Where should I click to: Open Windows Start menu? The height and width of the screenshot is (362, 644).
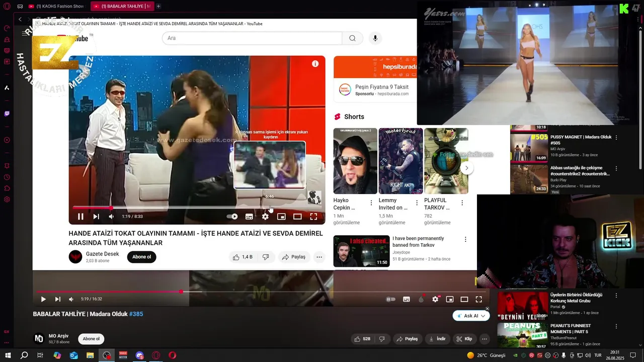pyautogui.click(x=8, y=355)
